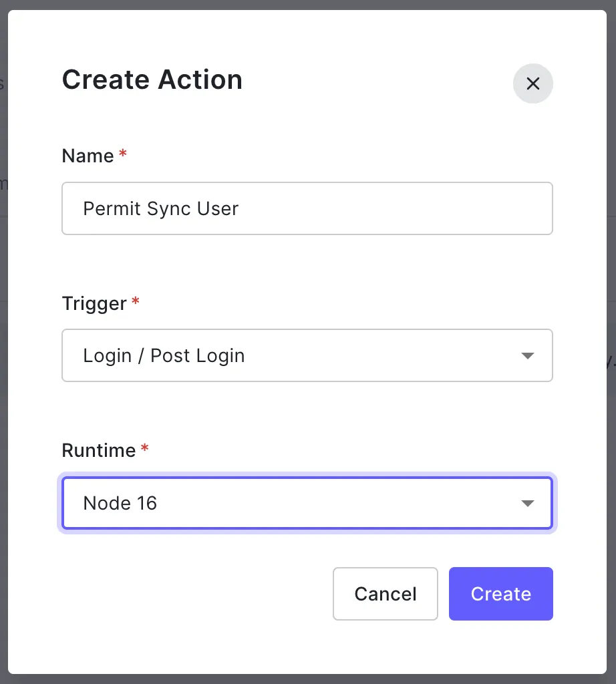Click the X icon in dialog header
Image resolution: width=616 pixels, height=684 pixels.
(x=532, y=83)
